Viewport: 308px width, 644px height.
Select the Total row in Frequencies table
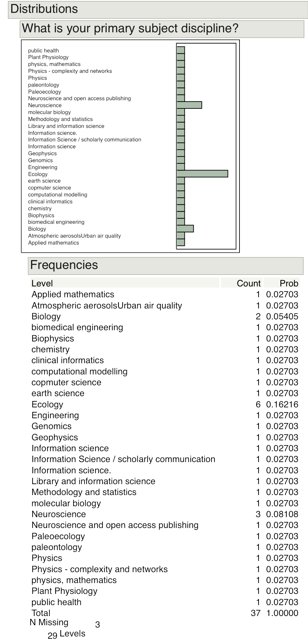(x=41, y=613)
